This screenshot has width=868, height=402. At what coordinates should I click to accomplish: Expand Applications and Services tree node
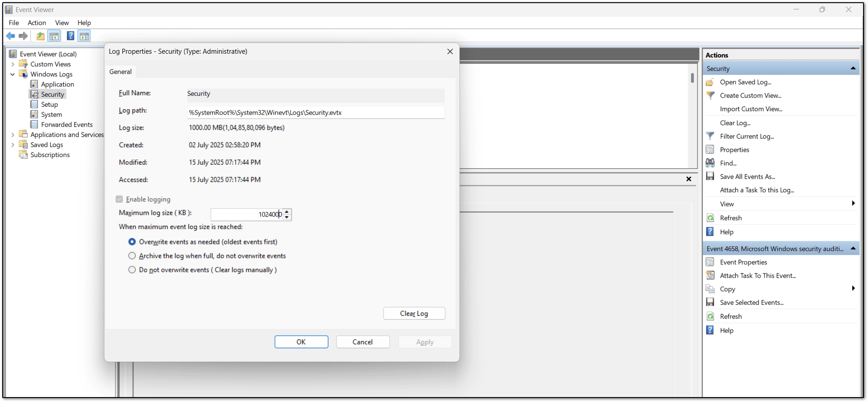(13, 135)
